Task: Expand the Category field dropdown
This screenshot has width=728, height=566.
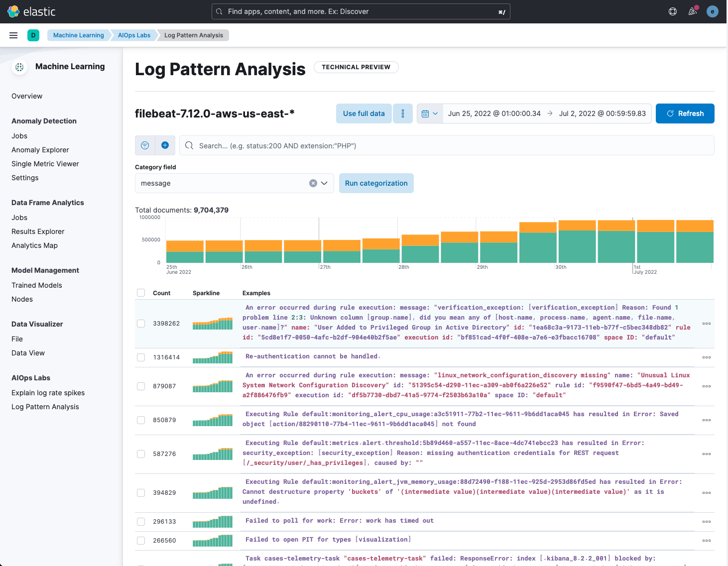Action: click(324, 183)
